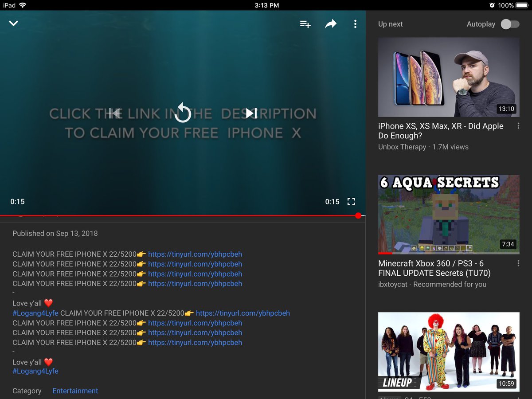The width and height of the screenshot is (532, 399).
Task: Skip to the next video
Action: point(251,113)
